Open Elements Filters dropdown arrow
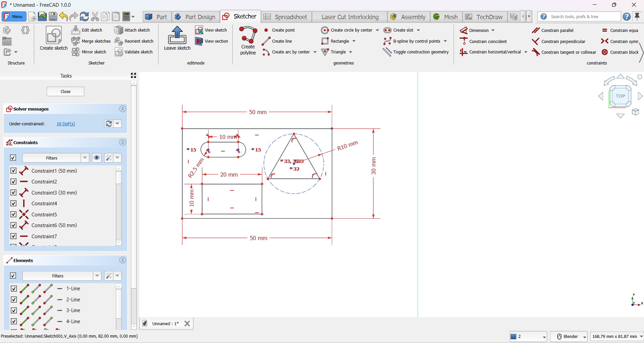Image resolution: width=644 pixels, height=343 pixels. [x=97, y=276]
